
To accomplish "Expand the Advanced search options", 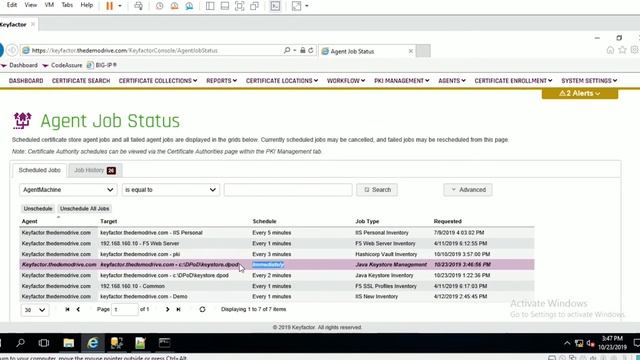I will [468, 190].
